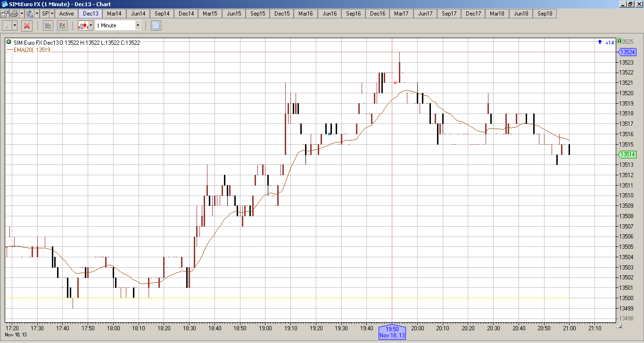Screen dimensions: 644x343
Task: Choose the Dec16 contract tab
Action: [x=378, y=14]
